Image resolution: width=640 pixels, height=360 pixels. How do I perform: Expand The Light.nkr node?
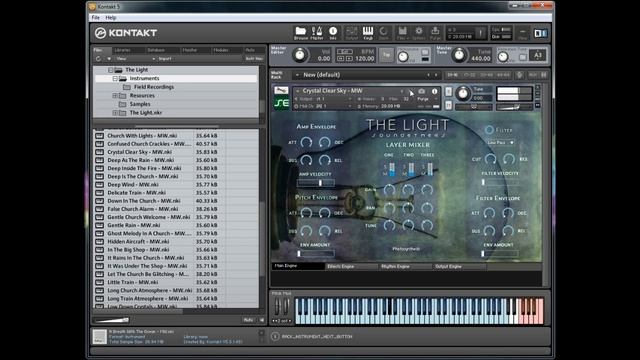pyautogui.click(x=115, y=113)
